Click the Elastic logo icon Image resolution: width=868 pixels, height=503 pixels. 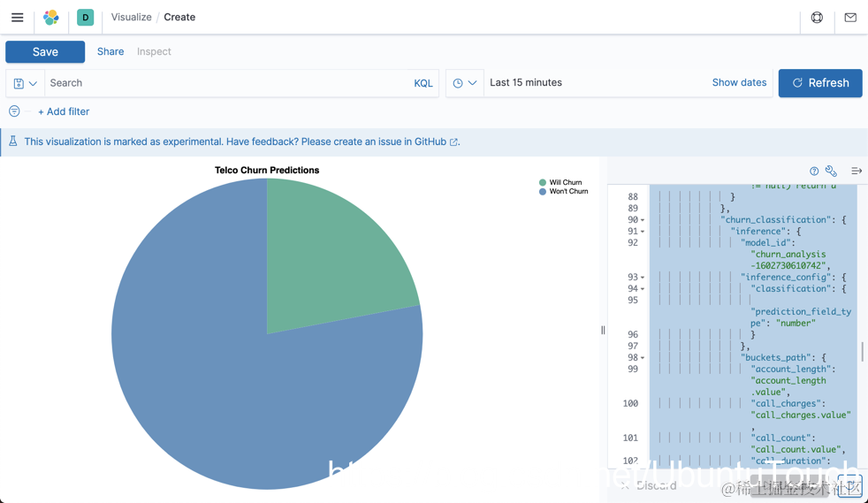coord(51,17)
